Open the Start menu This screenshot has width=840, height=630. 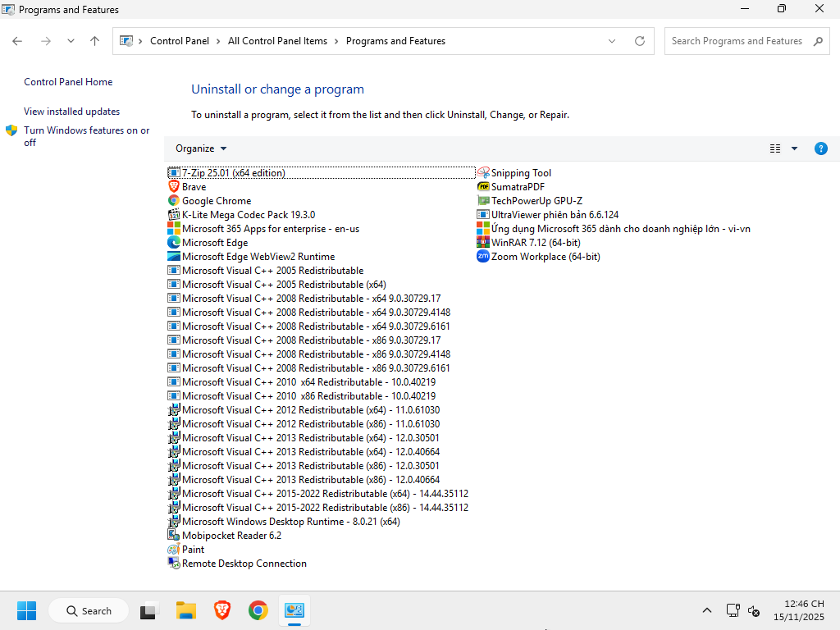tap(26, 610)
